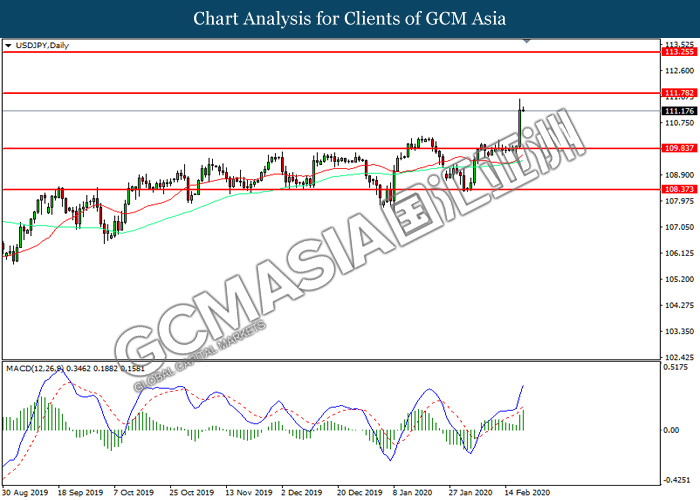The height and width of the screenshot is (500, 700).
Task: Click the 7 Oct 2019 date label
Action: click(x=133, y=493)
